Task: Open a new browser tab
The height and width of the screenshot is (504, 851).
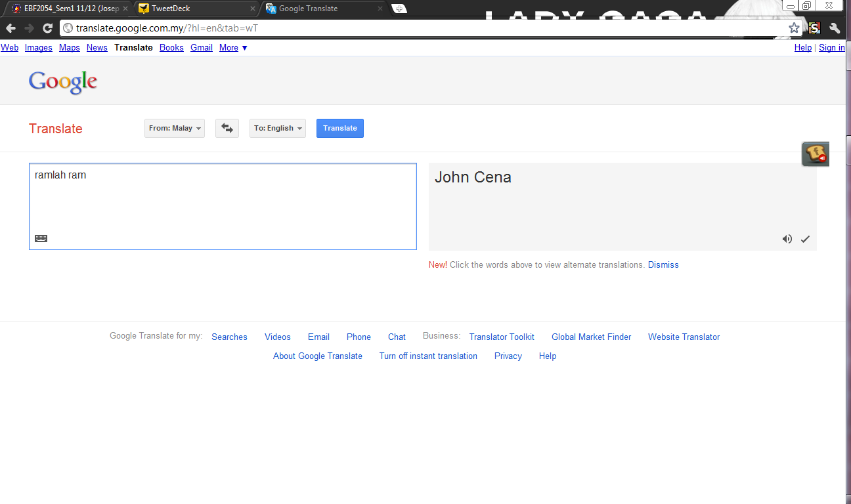Action: (399, 9)
